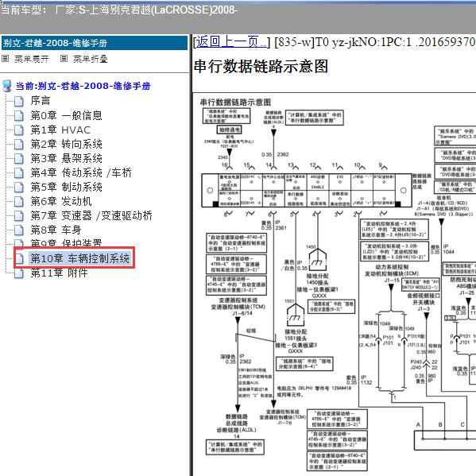Screen dimensions: 476x476
Task: Click the 变速器控制模块(TCM) J1-6/14 label
Action: point(238,307)
